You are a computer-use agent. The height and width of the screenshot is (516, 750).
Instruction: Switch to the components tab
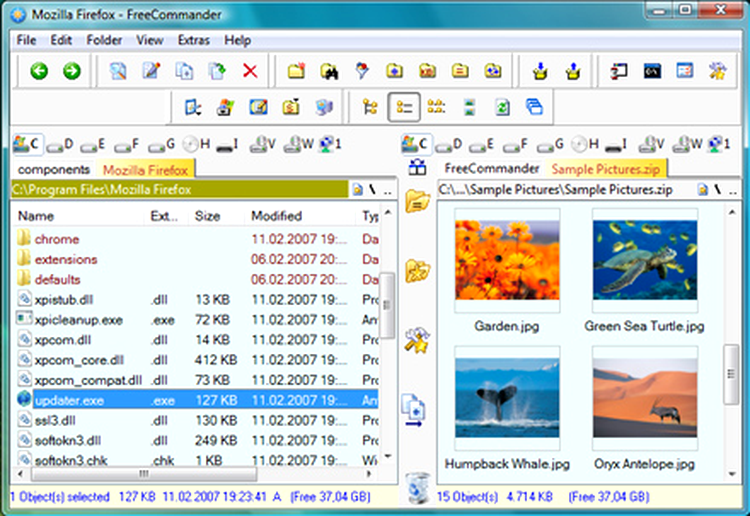pyautogui.click(x=54, y=170)
